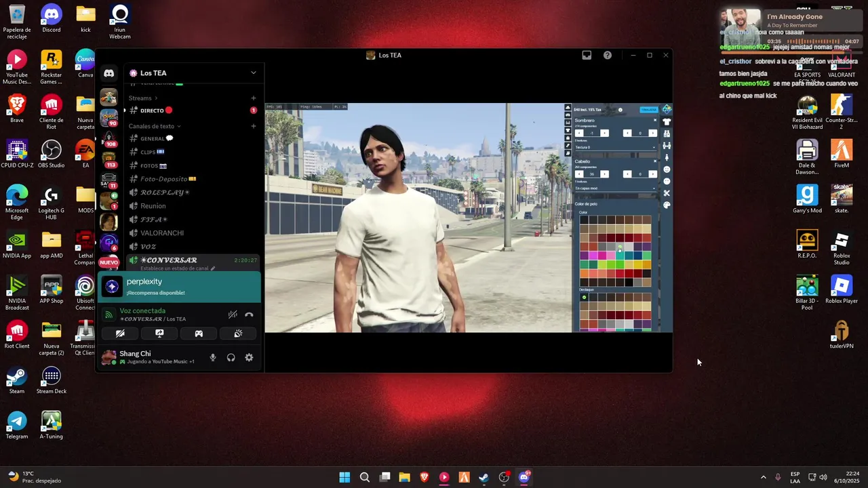The image size is (868, 488).
Task: Open the weather widget showing 13°C
Action: click(x=34, y=477)
